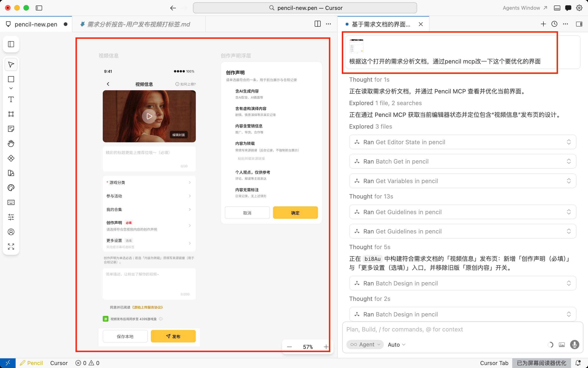588x368 pixels.
Task: Click the microphone voice input button
Action: click(575, 344)
